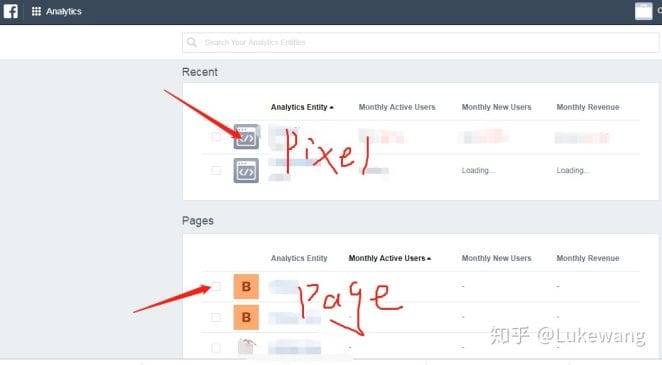Sort Pages table by Monthly New Users
Image resolution: width=662 pixels, height=365 pixels.
click(x=496, y=258)
